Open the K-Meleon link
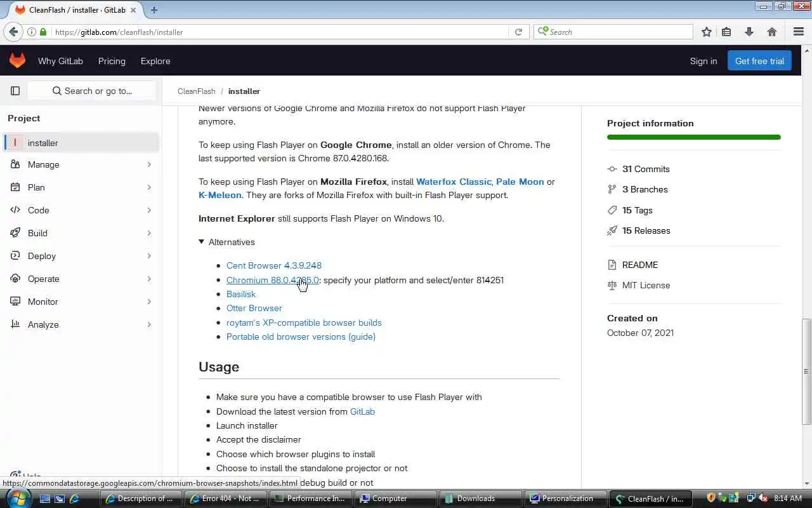Viewport: 812px width, 508px height. pos(220,195)
